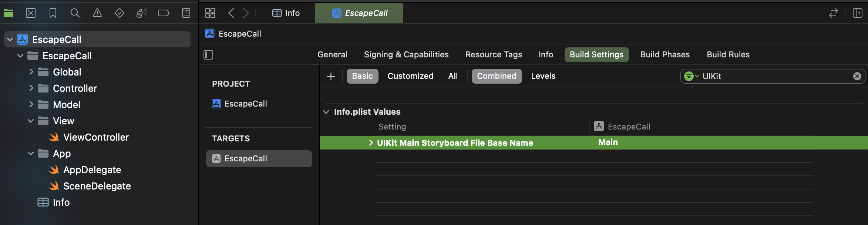Open the Bookmark navigator
Viewport: 868px width, 225px height.
pos(53,13)
